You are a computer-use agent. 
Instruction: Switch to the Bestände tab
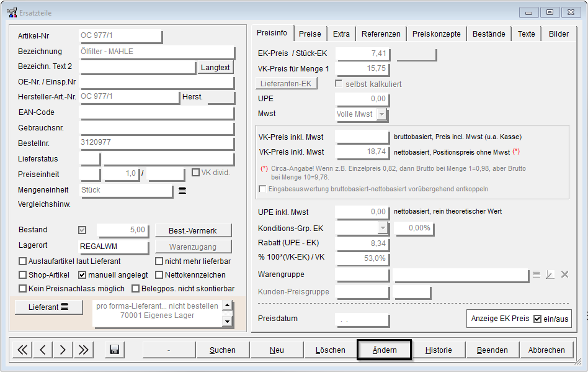coord(489,34)
